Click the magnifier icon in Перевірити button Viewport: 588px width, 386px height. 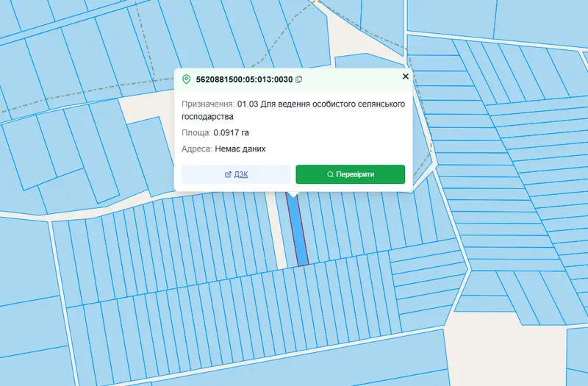click(x=330, y=174)
